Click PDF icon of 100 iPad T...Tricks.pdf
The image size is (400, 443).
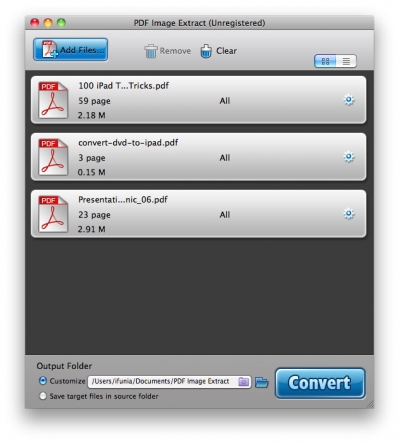click(53, 100)
